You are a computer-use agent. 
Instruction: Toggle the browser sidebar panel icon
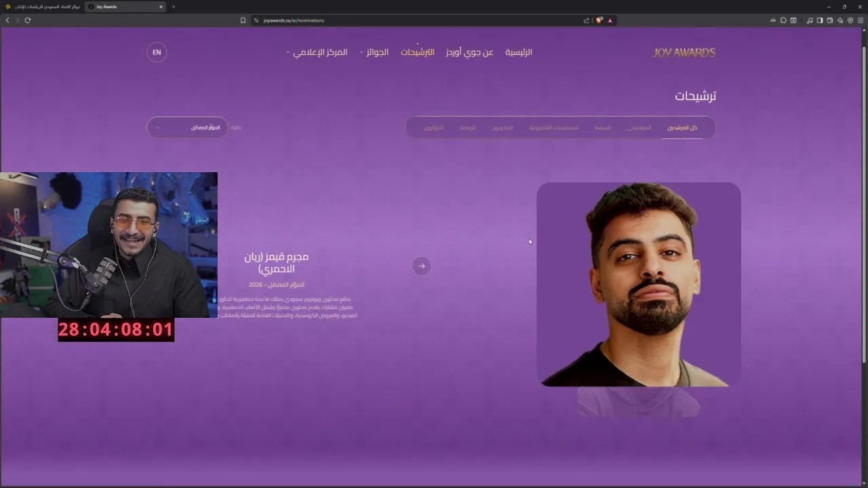820,20
